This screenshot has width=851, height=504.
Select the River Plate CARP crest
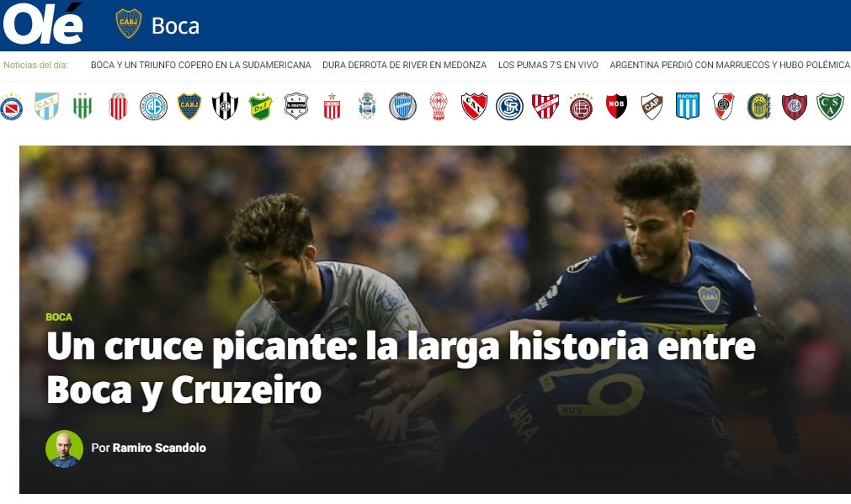click(x=723, y=106)
